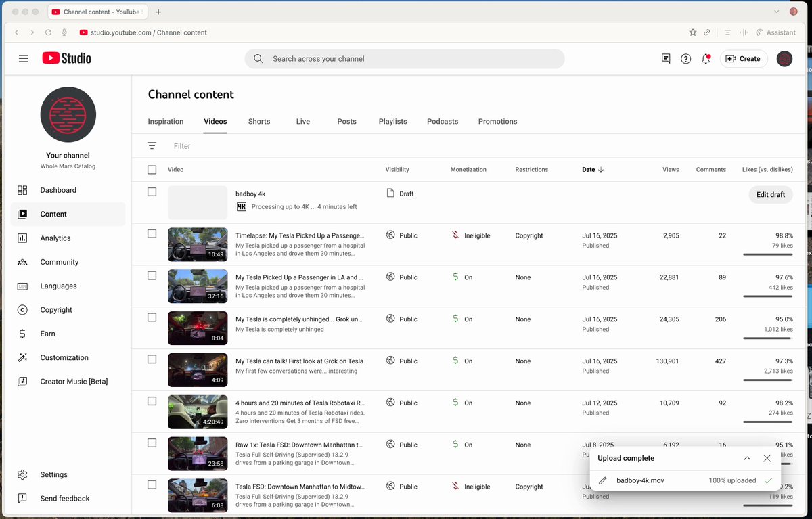Tick the checkbox for Tesla FSD: Downtown Manhattan to Midtown

pos(152,484)
